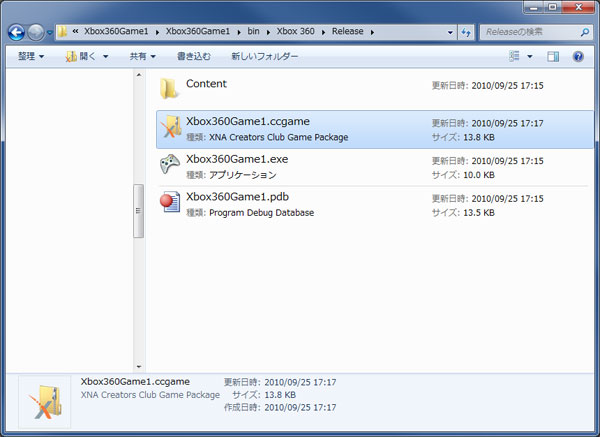Navigate to second Xbox360Game1 breadcrumb
The width and height of the screenshot is (600, 437).
(x=198, y=31)
